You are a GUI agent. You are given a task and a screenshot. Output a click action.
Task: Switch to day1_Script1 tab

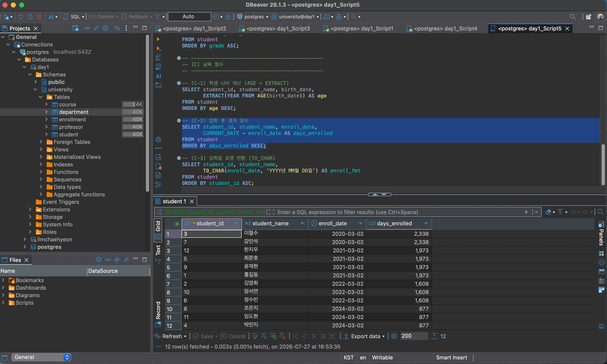(x=358, y=29)
